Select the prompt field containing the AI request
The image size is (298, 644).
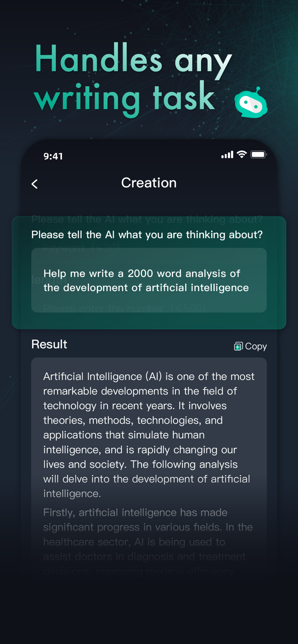(149, 280)
